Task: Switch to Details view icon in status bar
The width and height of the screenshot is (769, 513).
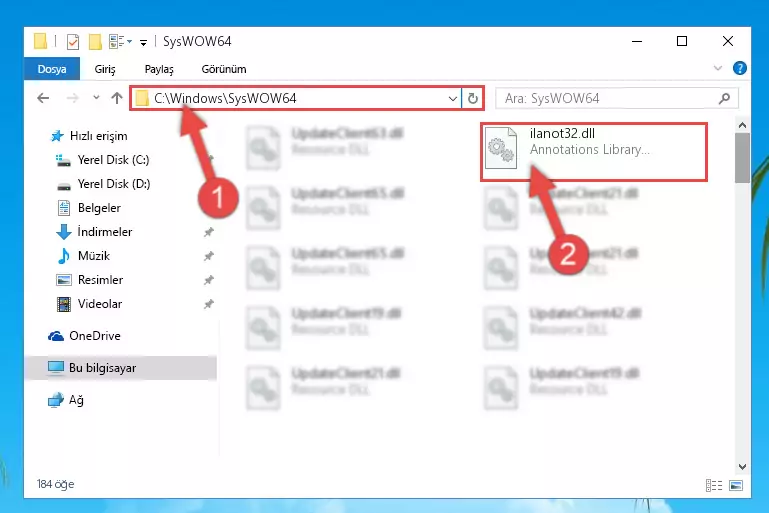Action: click(714, 486)
